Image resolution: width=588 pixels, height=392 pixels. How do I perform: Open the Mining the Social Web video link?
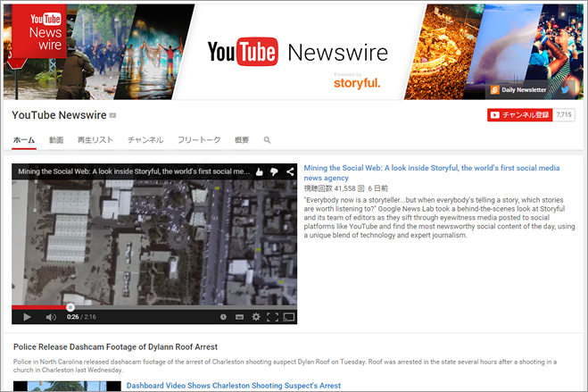[x=432, y=172]
